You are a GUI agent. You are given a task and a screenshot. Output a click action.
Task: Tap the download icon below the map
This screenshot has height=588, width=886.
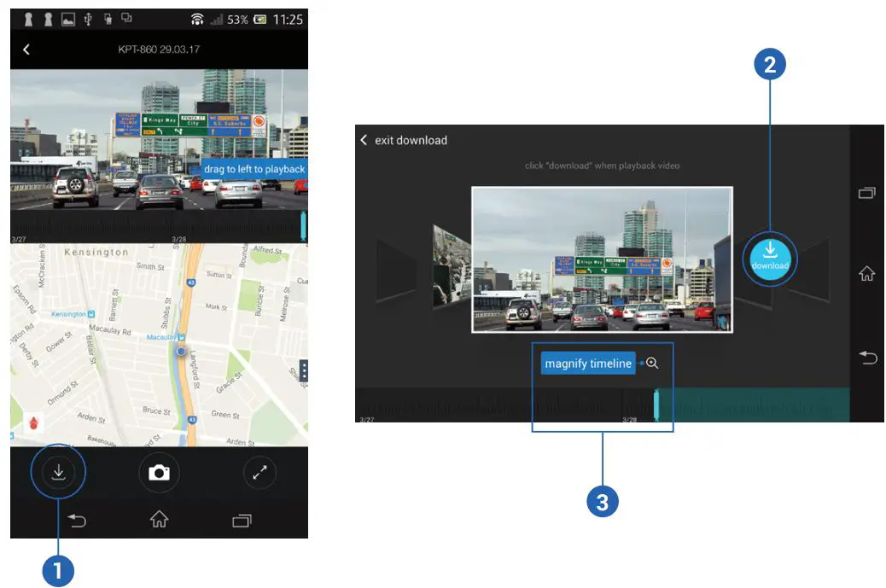pos(58,472)
